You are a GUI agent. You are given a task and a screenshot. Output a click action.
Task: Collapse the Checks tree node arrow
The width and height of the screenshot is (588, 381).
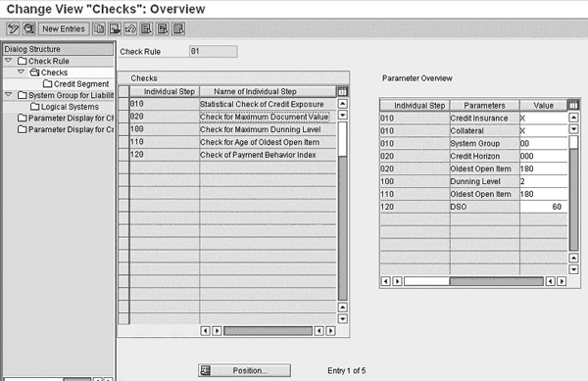[x=22, y=71]
